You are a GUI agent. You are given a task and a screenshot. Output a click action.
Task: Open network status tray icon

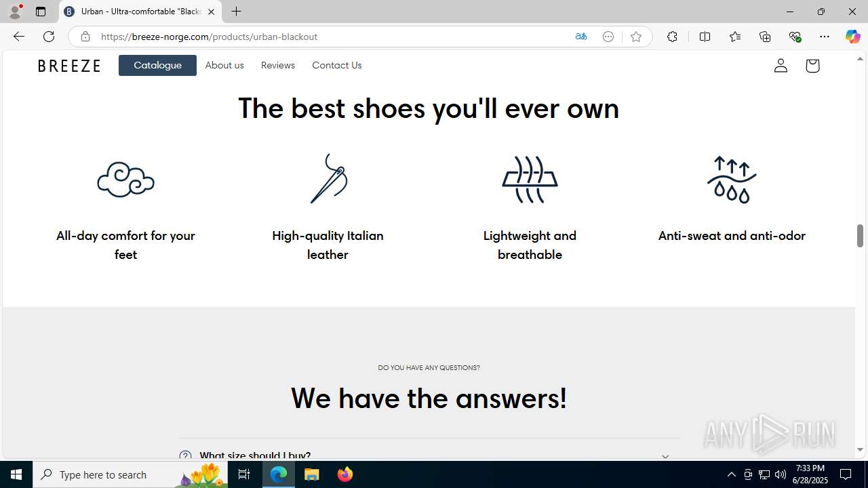(764, 474)
